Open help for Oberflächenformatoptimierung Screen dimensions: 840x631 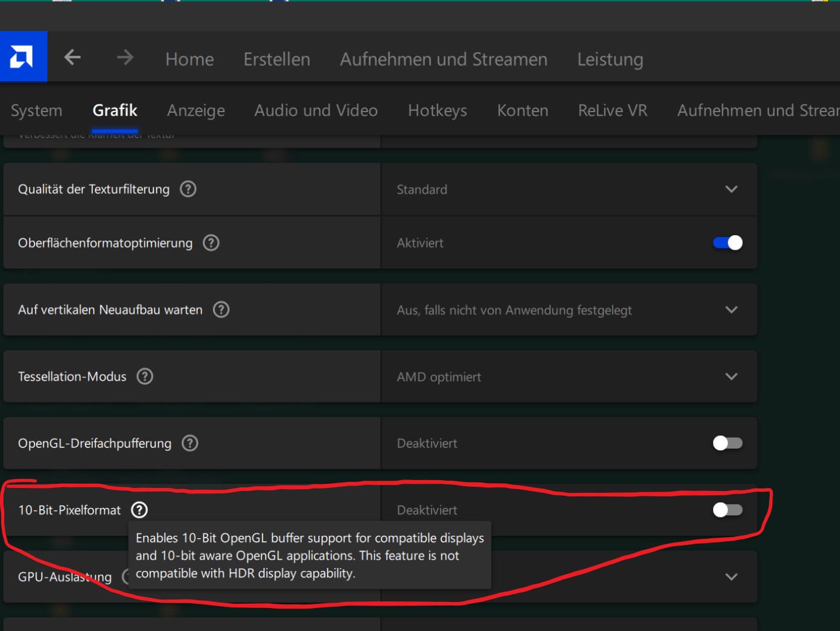211,243
